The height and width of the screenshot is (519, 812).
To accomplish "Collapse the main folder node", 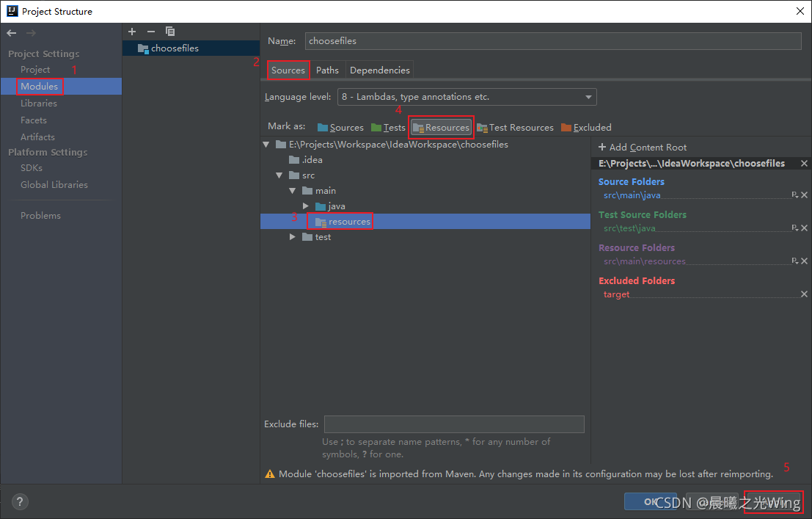I will (293, 191).
